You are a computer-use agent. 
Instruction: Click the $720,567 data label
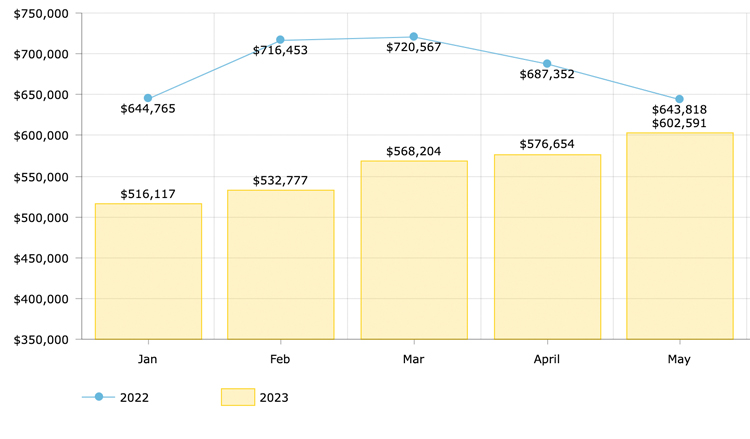click(x=414, y=48)
